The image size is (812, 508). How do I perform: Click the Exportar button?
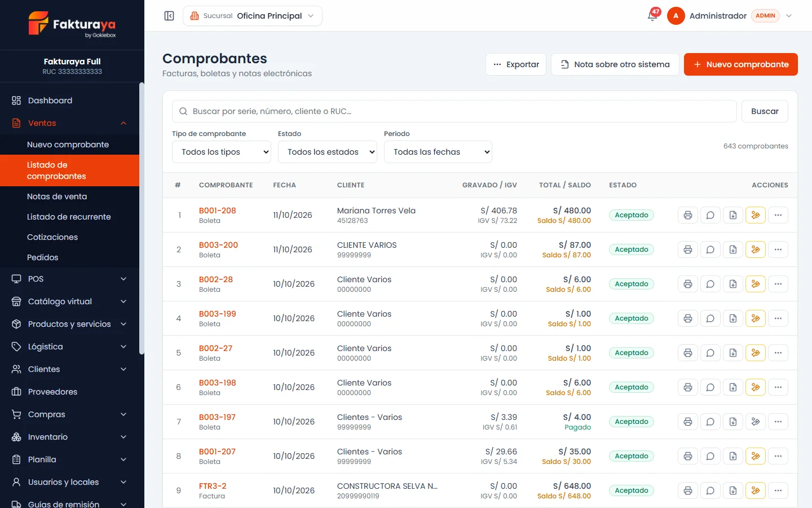click(x=516, y=64)
